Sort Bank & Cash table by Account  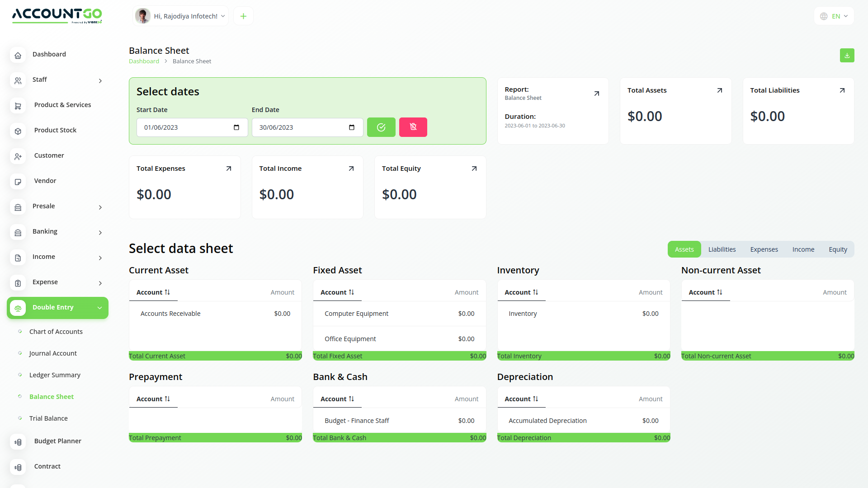[337, 399]
